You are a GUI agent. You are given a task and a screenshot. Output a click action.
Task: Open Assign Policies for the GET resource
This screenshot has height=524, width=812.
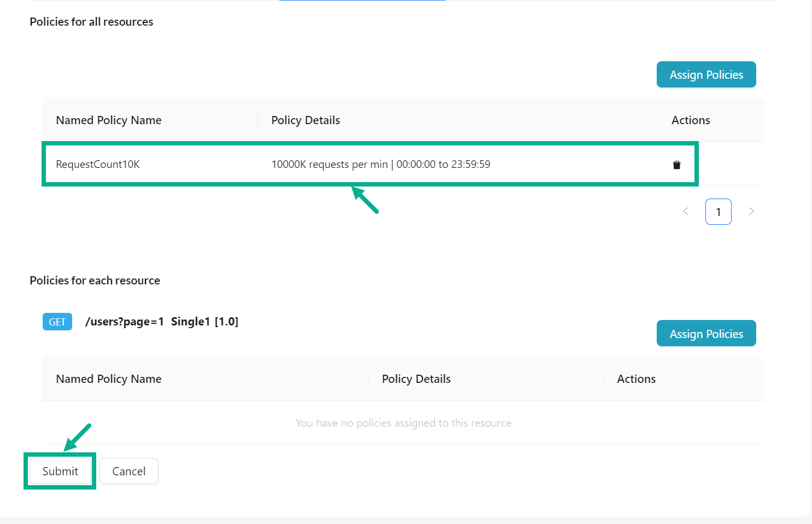[x=706, y=333]
